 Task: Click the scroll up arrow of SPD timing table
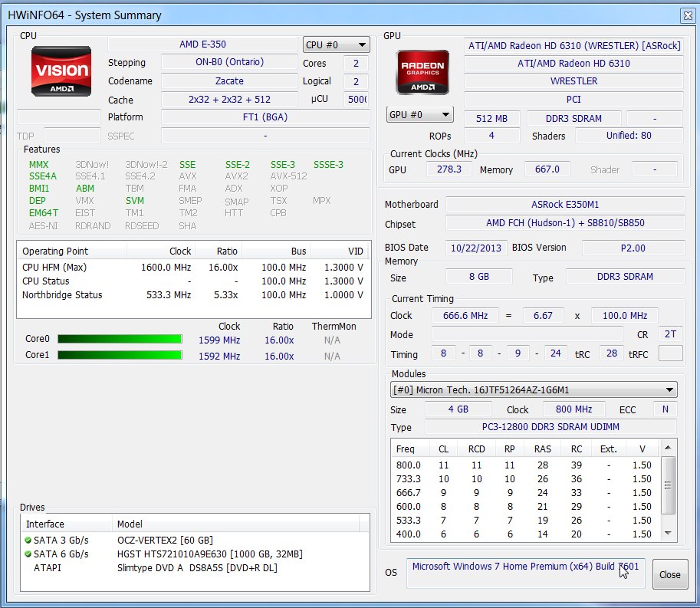pyautogui.click(x=668, y=448)
